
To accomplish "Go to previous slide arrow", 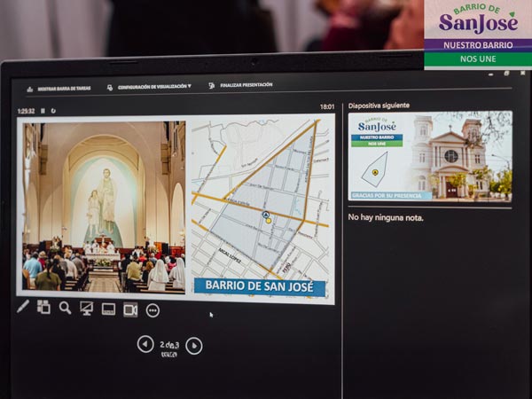I will pyautogui.click(x=145, y=344).
